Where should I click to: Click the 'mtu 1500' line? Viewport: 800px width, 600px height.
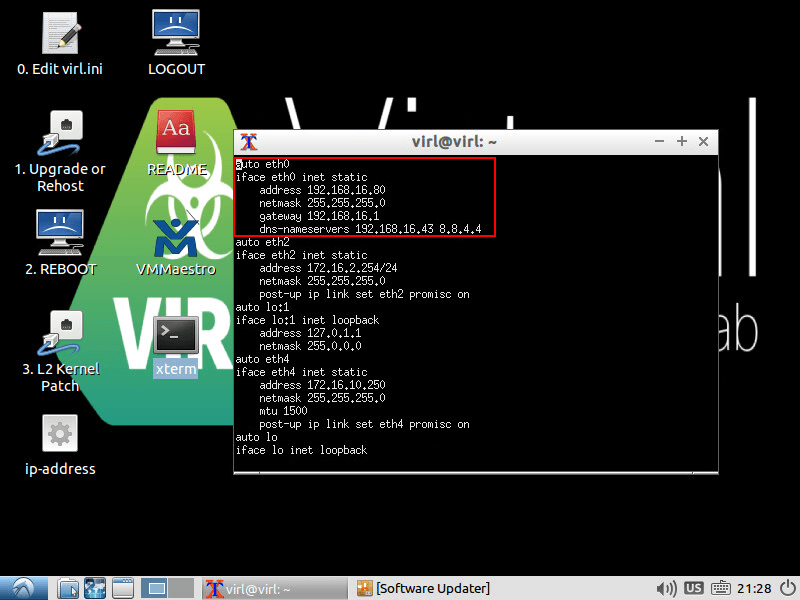click(x=284, y=411)
